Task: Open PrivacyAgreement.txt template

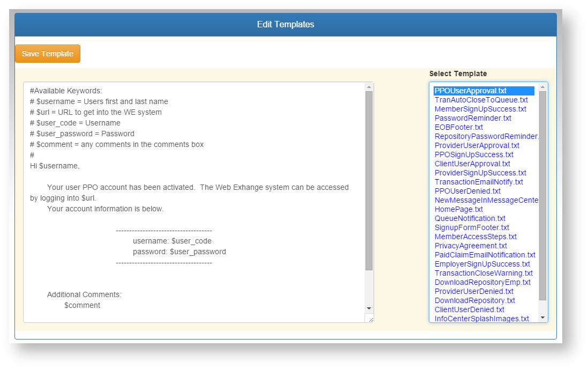Action: tap(471, 246)
